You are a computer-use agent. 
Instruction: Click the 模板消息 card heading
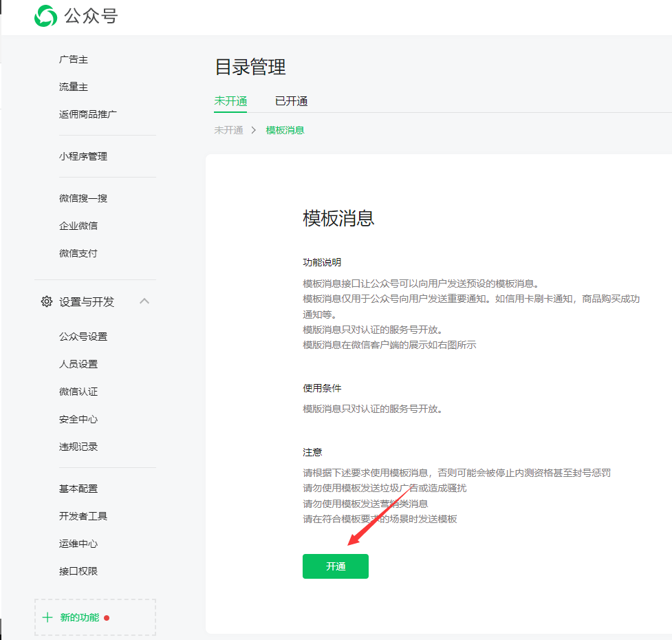(x=338, y=218)
